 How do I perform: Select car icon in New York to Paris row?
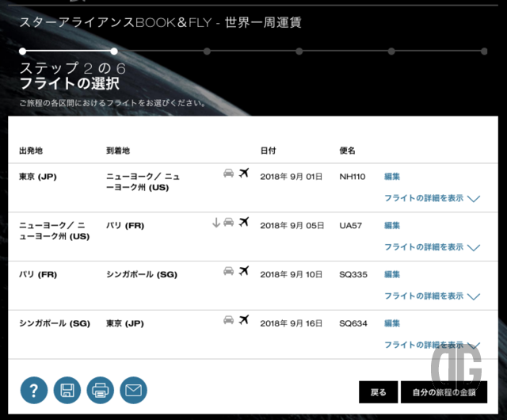tap(229, 222)
